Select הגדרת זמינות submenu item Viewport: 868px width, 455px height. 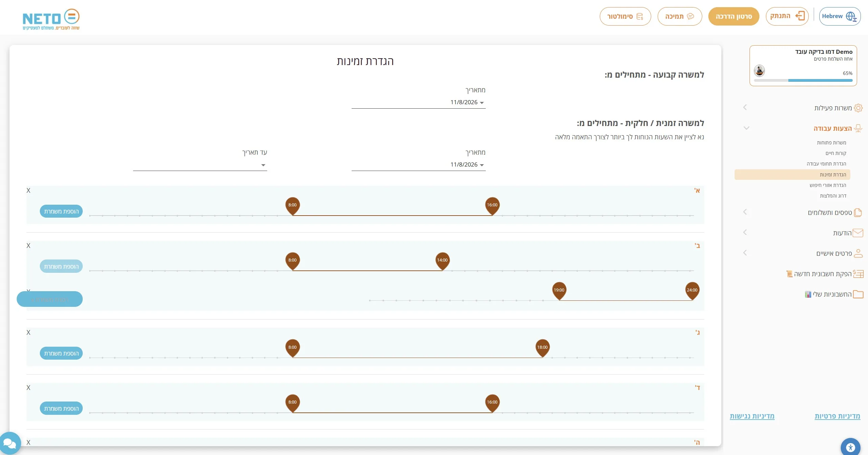[792, 174]
